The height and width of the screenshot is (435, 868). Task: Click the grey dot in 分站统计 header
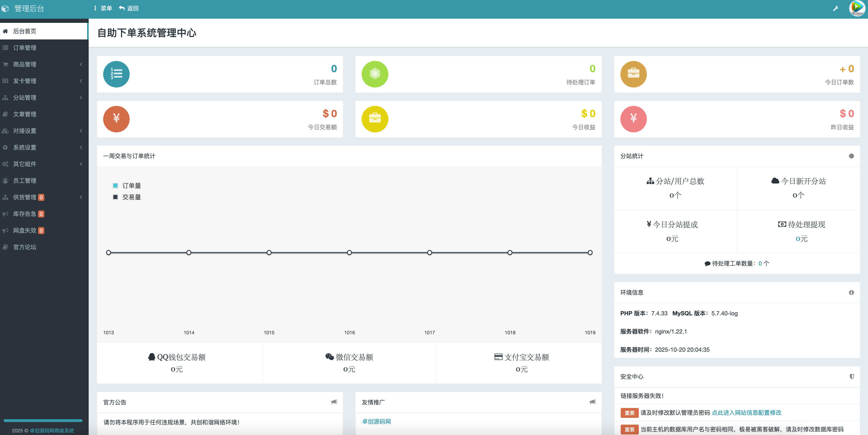point(851,156)
